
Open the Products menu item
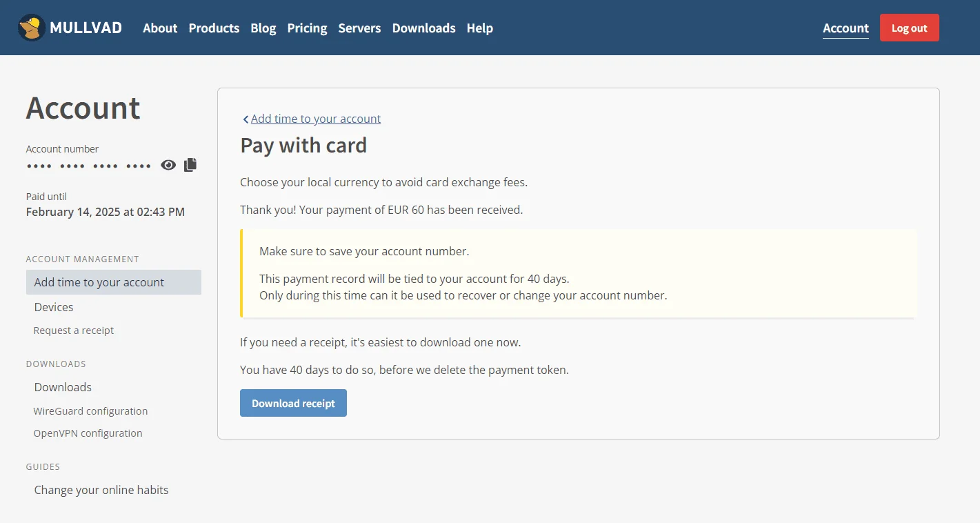[214, 28]
